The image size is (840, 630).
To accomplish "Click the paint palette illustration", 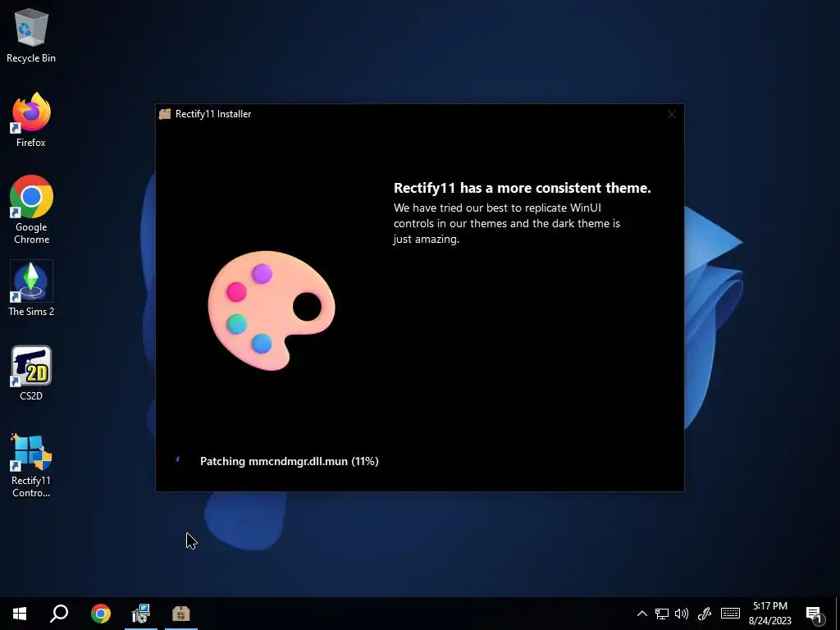I will [271, 309].
